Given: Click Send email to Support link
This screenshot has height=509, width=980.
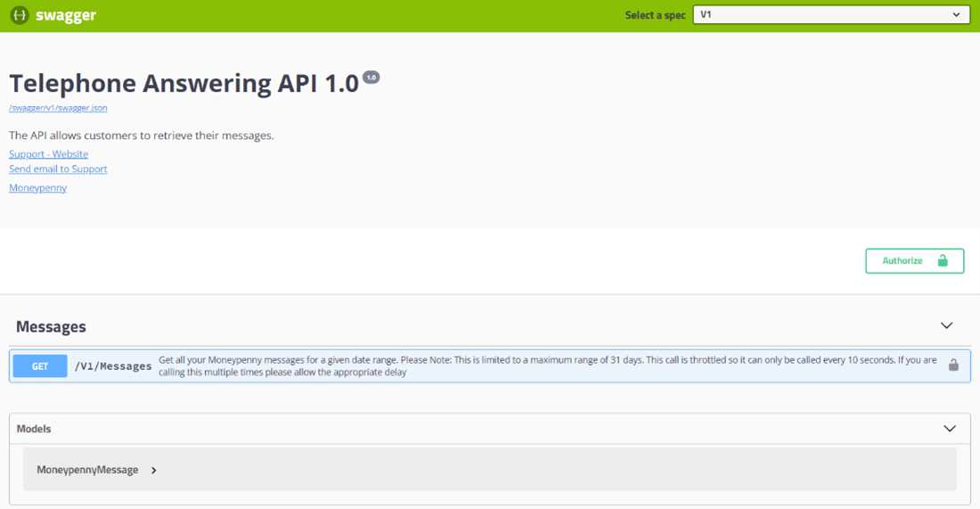Looking at the screenshot, I should pos(58,168).
